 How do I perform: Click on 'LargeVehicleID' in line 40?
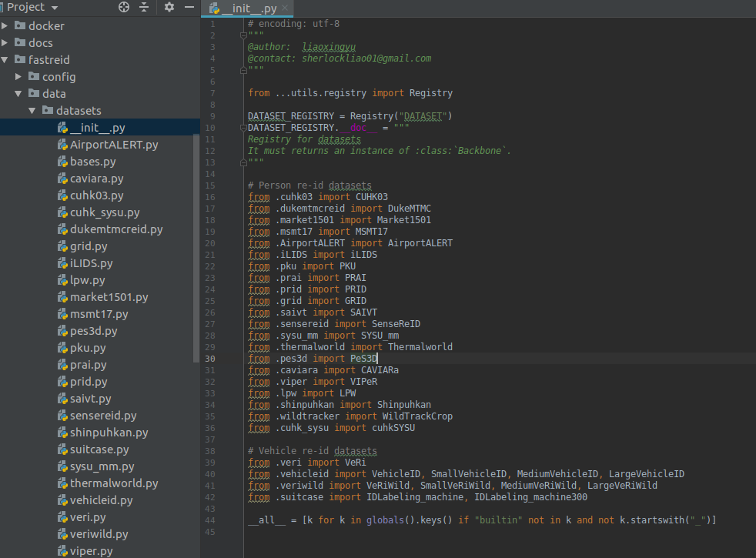tap(646, 474)
